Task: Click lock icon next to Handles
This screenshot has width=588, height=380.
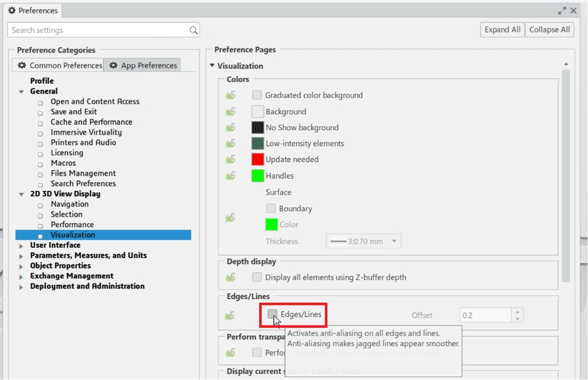Action: coord(230,176)
